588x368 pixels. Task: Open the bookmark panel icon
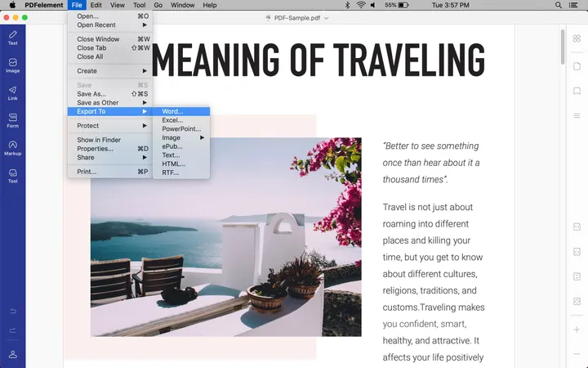point(577,90)
